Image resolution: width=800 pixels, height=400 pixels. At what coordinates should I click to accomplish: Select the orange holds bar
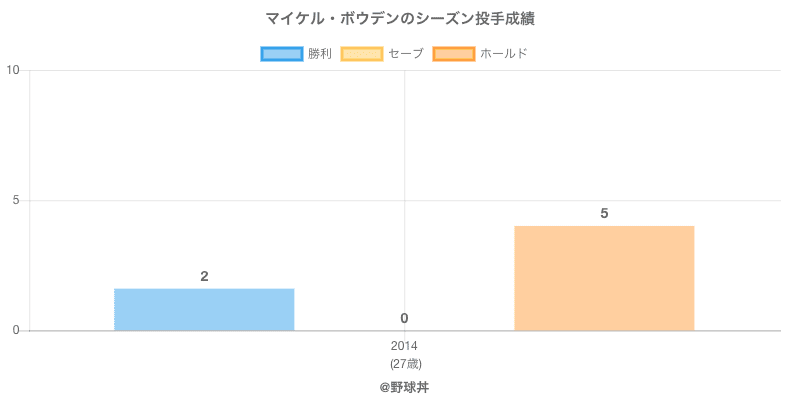tap(604, 278)
